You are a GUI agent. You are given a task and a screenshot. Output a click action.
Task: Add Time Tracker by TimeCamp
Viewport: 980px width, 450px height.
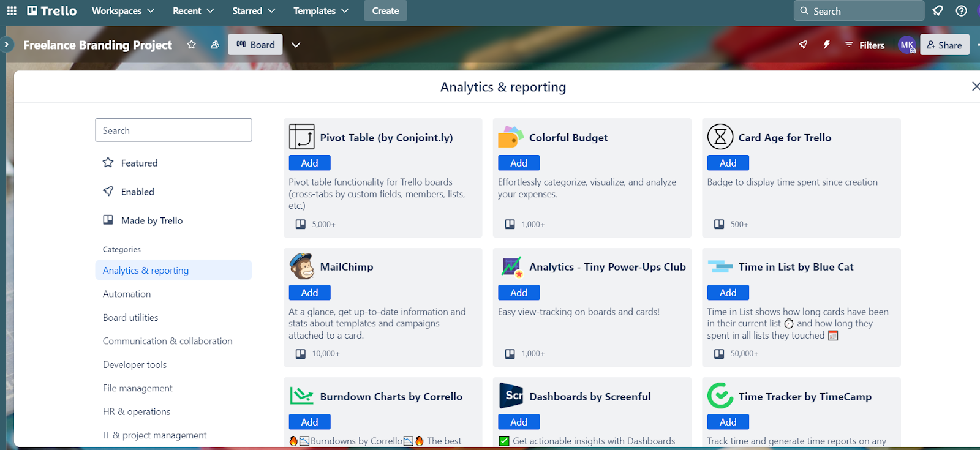click(728, 422)
